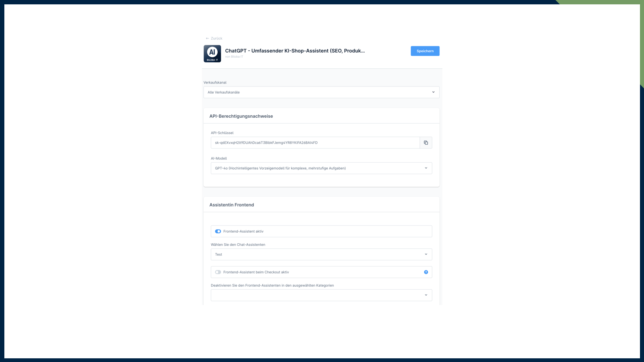Click the Assistentin Frontend section header

coord(231,205)
